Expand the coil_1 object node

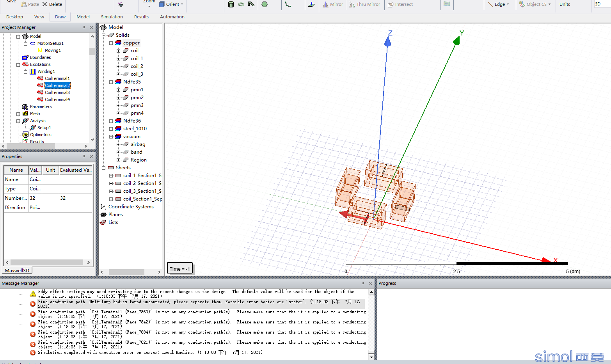pos(118,59)
